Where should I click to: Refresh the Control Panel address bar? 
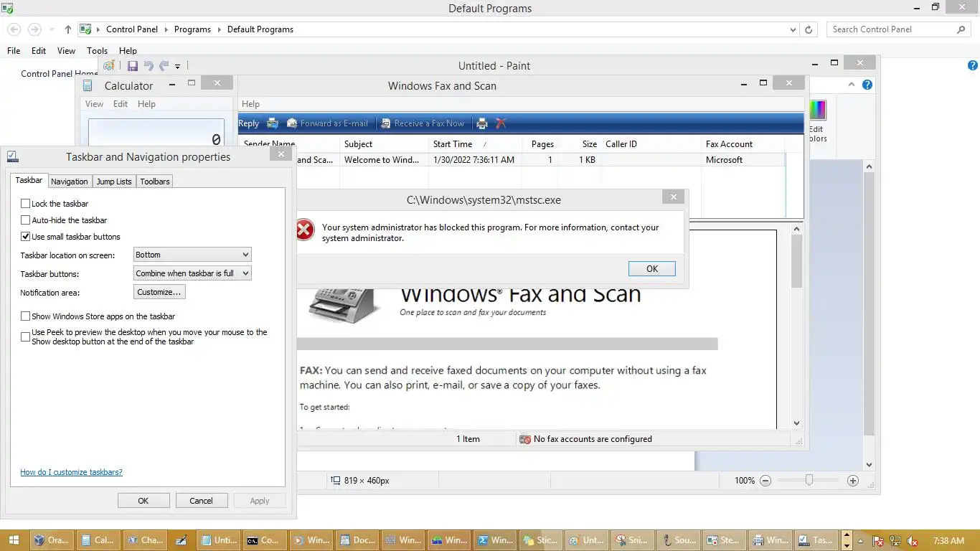coord(809,29)
